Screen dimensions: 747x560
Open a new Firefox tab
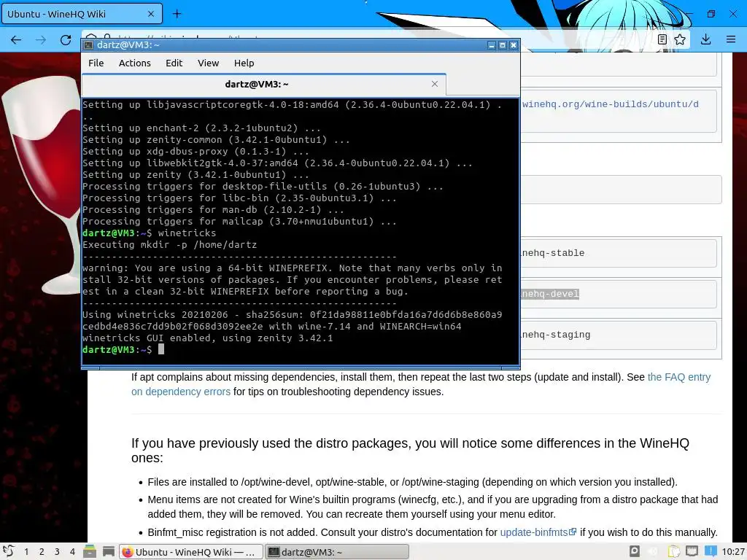coord(177,14)
